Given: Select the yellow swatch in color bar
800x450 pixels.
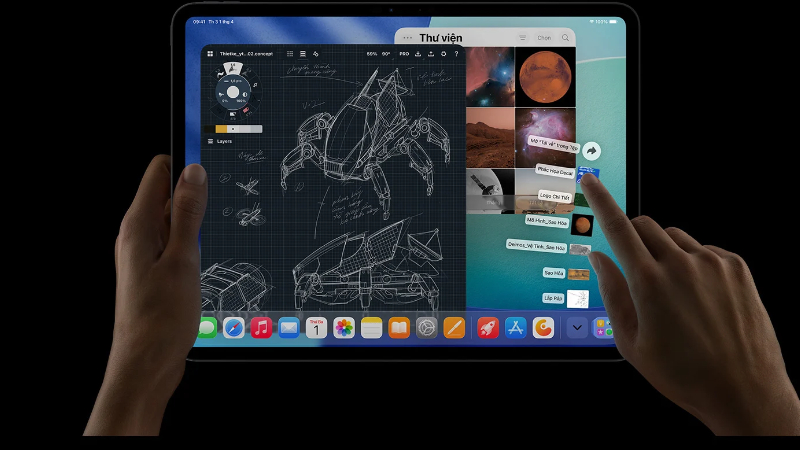Looking at the screenshot, I should tap(221, 129).
